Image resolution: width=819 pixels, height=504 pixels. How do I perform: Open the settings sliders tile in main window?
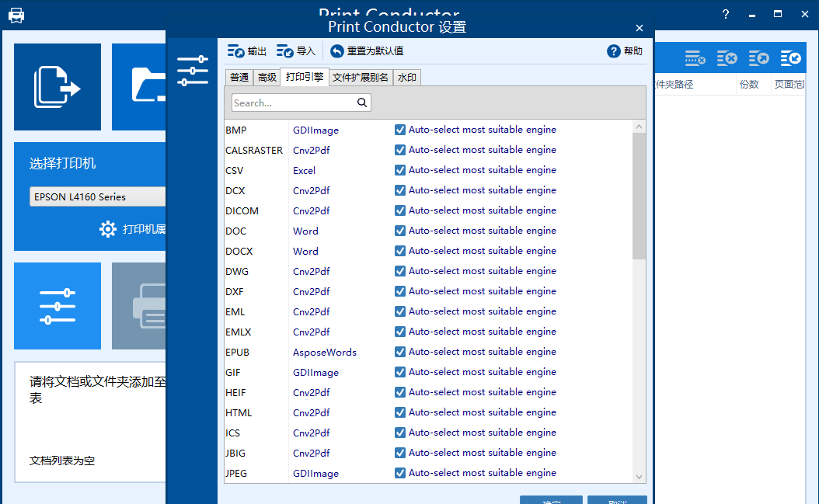(58, 306)
